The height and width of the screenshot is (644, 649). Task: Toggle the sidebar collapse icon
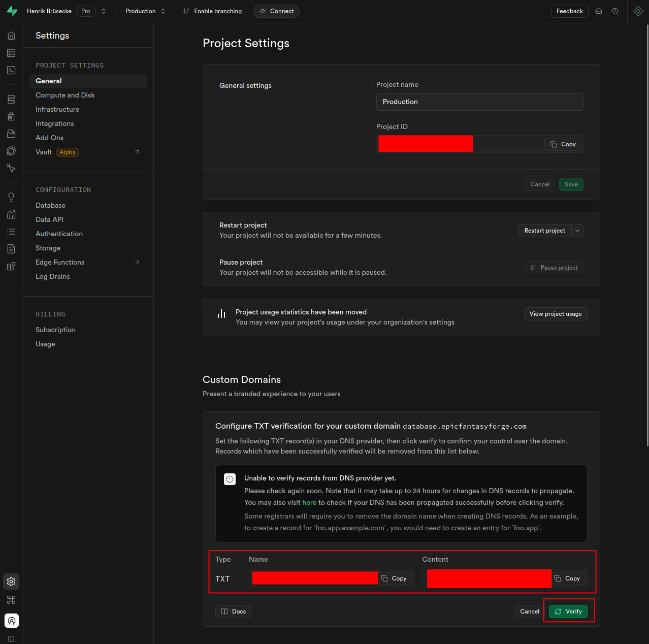point(11,639)
